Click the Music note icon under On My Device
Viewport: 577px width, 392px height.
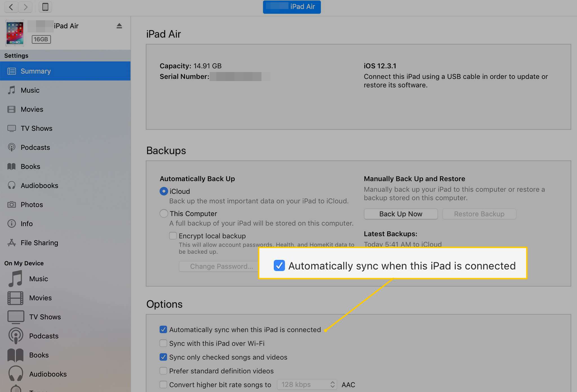point(15,279)
